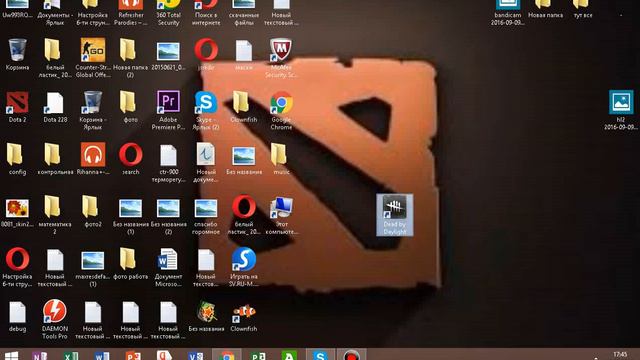Launch DAEMON Tools Pro shortcut
This screenshot has width=640, height=360.
click(x=55, y=319)
